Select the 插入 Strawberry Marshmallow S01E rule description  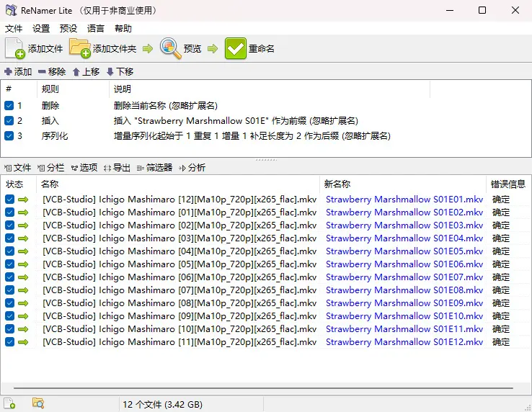[x=236, y=121]
